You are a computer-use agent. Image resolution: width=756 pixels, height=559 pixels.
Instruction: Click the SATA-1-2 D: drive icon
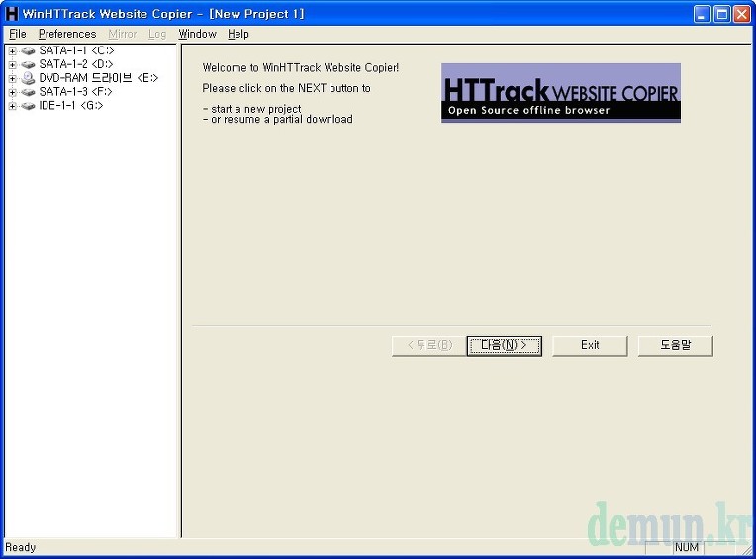(28, 64)
